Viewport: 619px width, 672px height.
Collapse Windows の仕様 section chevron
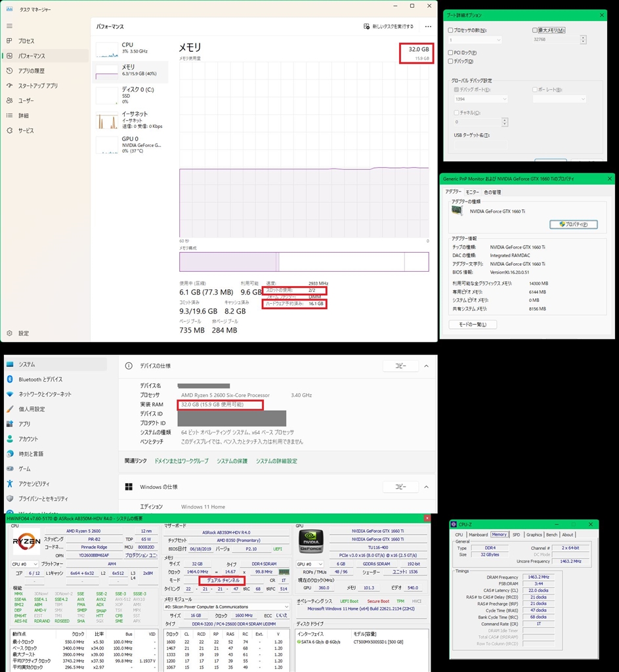pyautogui.click(x=427, y=487)
